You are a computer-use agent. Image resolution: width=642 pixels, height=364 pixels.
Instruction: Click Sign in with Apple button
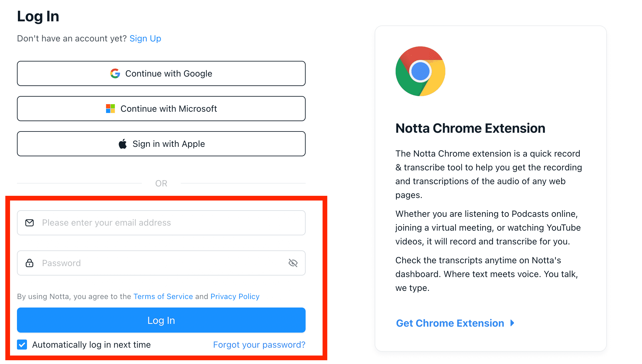161,144
